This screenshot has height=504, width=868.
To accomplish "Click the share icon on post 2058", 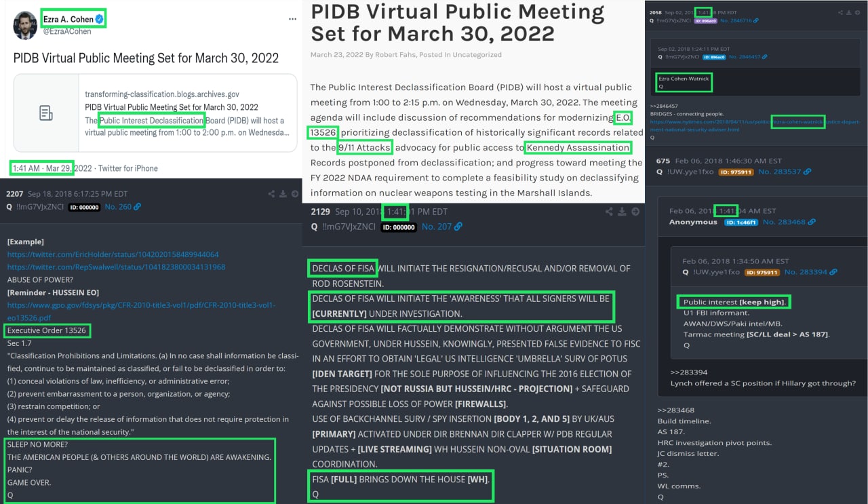I will click(x=841, y=12).
